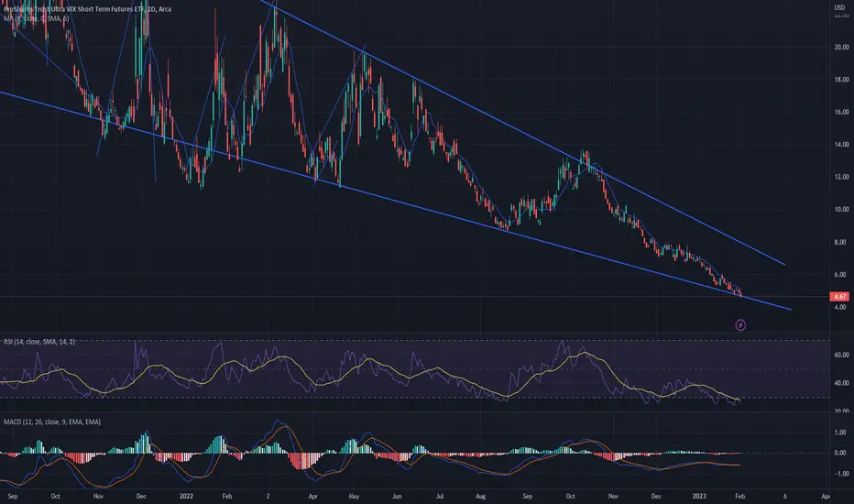Image resolution: width=854 pixels, height=504 pixels.
Task: Click the RSI 60.00 scale label
Action: 841,356
